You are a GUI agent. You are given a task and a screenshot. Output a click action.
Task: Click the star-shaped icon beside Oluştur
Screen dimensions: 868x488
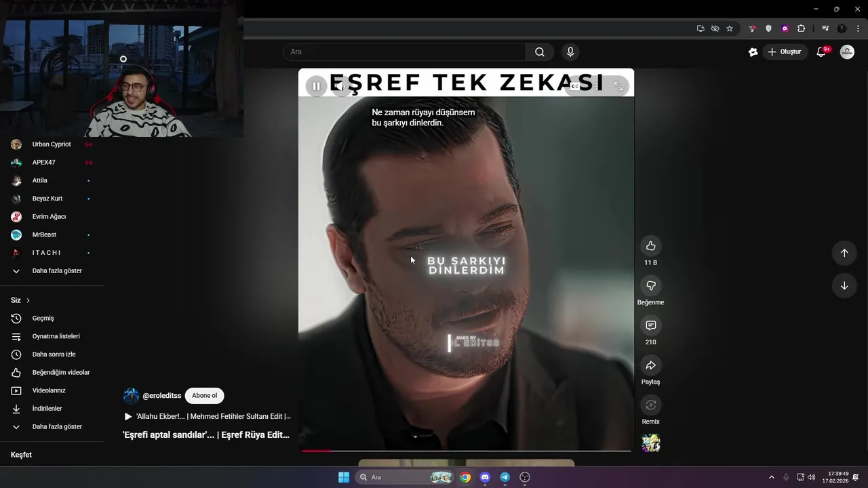[x=753, y=52]
